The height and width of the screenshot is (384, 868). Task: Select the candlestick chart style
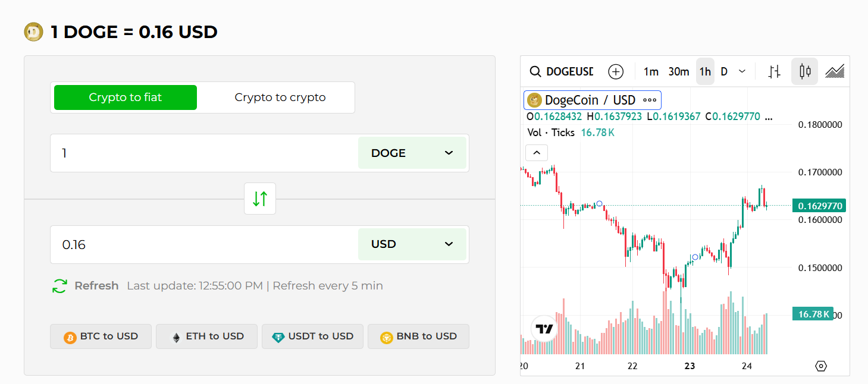click(804, 71)
